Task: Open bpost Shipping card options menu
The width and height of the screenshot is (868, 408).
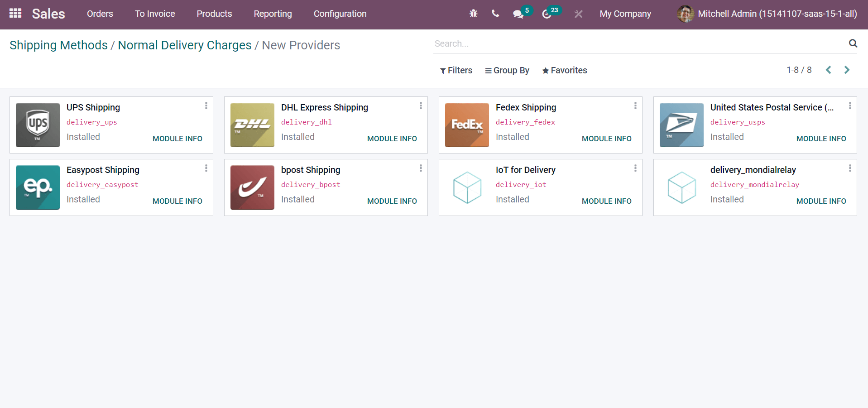Action: pyautogui.click(x=421, y=168)
